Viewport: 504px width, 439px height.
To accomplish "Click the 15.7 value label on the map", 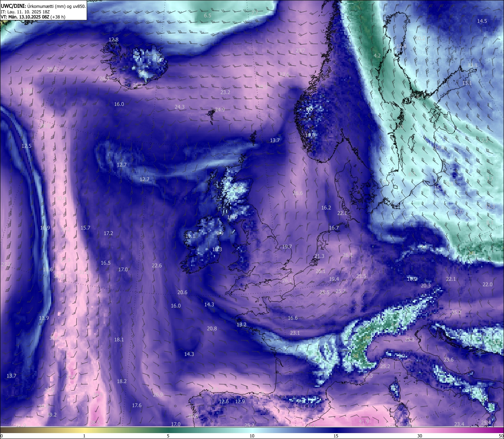I will point(85,228).
